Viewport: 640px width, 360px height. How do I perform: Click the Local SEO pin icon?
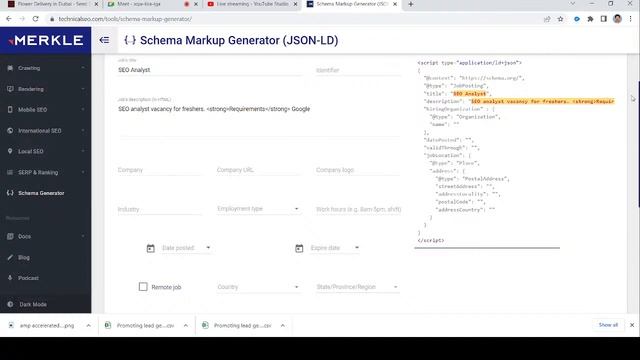[10, 151]
